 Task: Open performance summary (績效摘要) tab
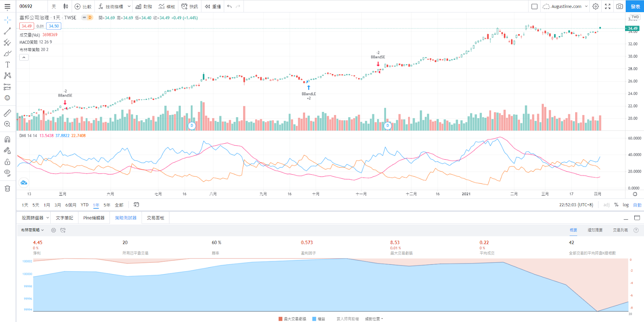595,230
